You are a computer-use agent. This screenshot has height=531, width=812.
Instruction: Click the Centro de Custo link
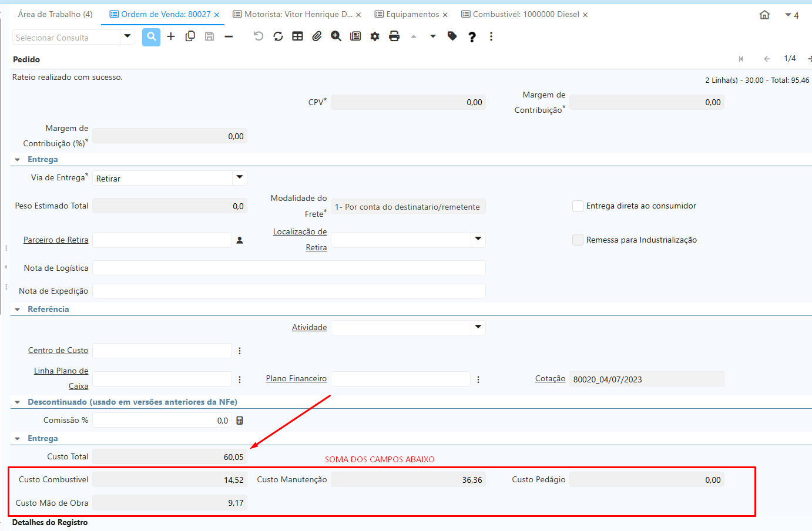click(x=58, y=350)
